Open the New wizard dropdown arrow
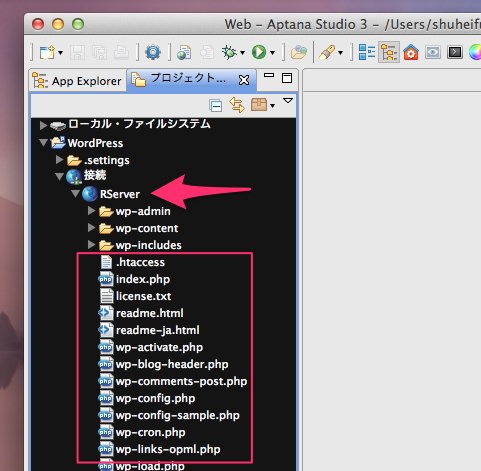The height and width of the screenshot is (471, 481). (60, 53)
